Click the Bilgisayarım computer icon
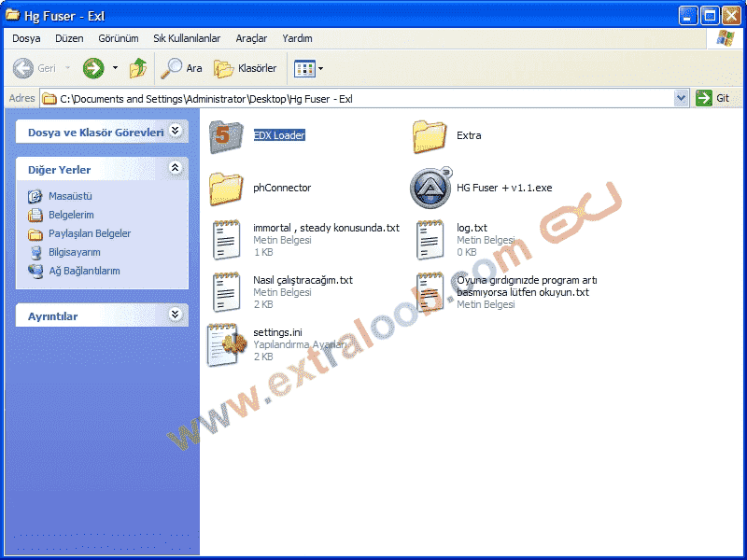Viewport: 747px width, 560px height. [x=35, y=252]
